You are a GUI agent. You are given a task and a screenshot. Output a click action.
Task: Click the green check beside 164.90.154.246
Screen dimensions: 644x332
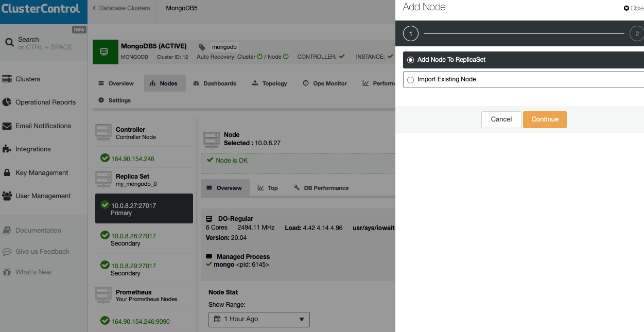105,158
